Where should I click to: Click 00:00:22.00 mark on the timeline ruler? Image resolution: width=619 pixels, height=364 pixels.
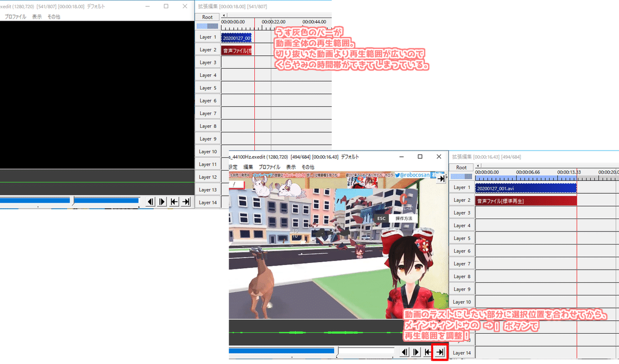pyautogui.click(x=274, y=22)
